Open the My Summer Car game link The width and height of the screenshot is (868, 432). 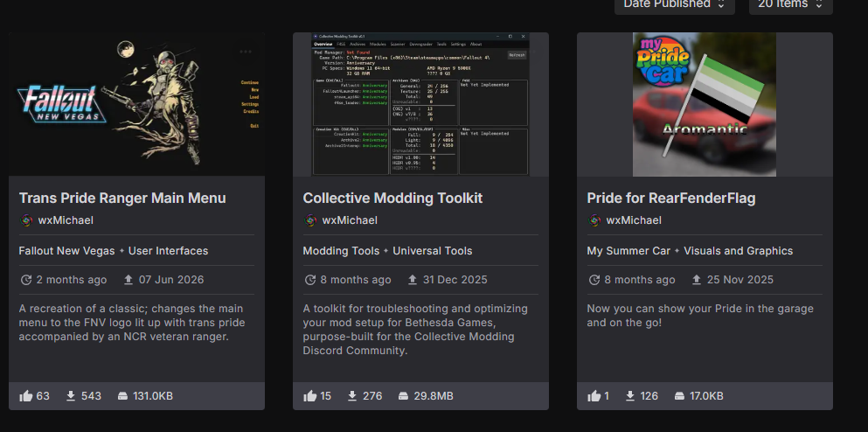click(x=628, y=251)
